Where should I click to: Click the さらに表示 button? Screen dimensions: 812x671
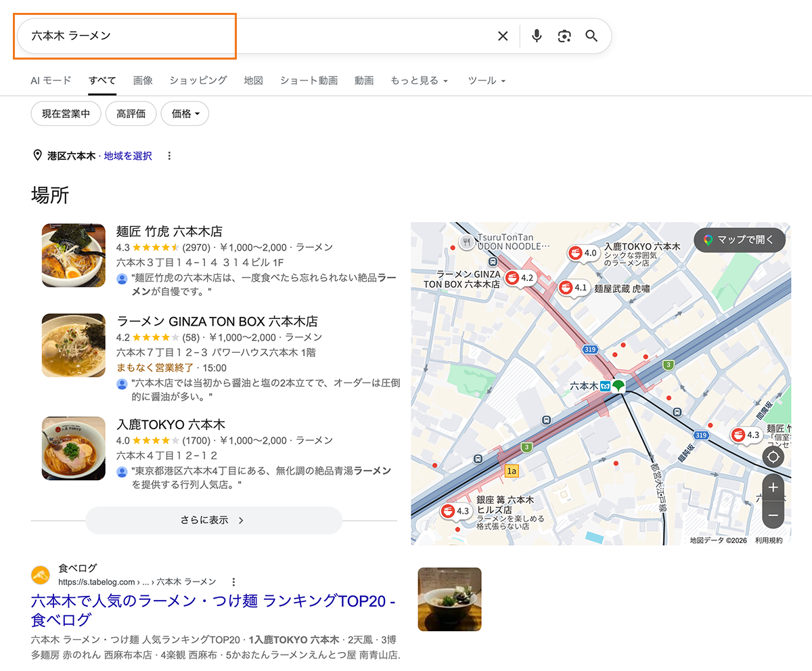(x=214, y=520)
